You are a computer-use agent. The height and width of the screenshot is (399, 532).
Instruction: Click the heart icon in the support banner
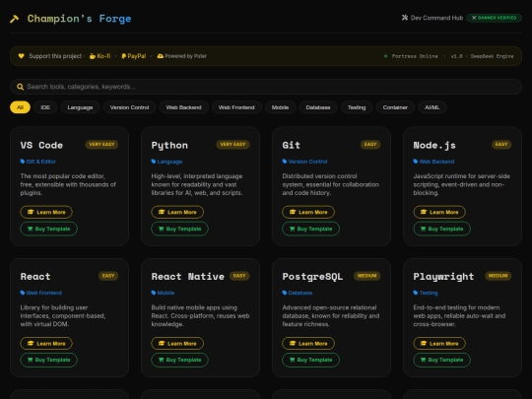[21, 56]
